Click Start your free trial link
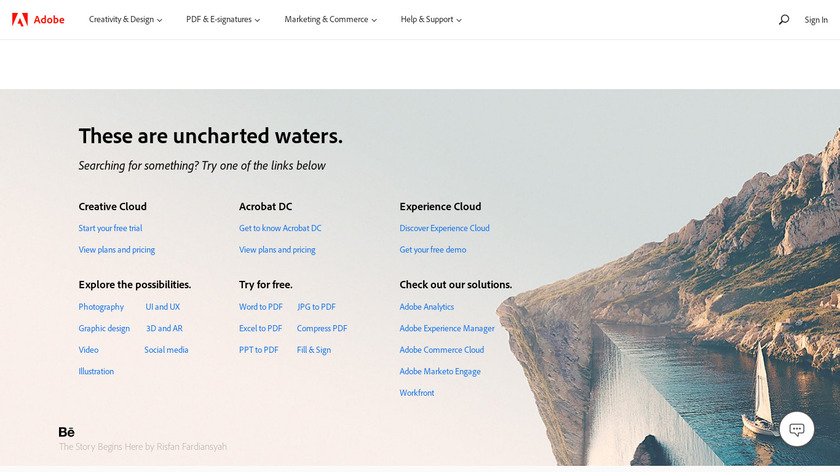The width and height of the screenshot is (840, 472). click(x=110, y=228)
